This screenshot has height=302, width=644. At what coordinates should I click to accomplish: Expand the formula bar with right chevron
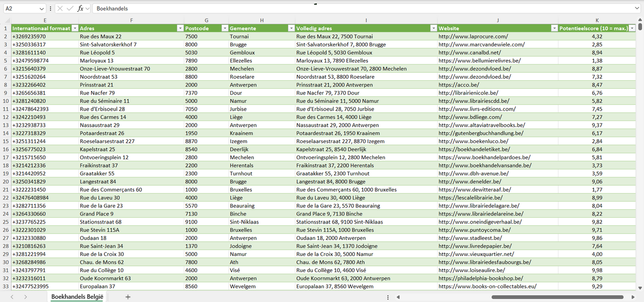click(637, 8)
